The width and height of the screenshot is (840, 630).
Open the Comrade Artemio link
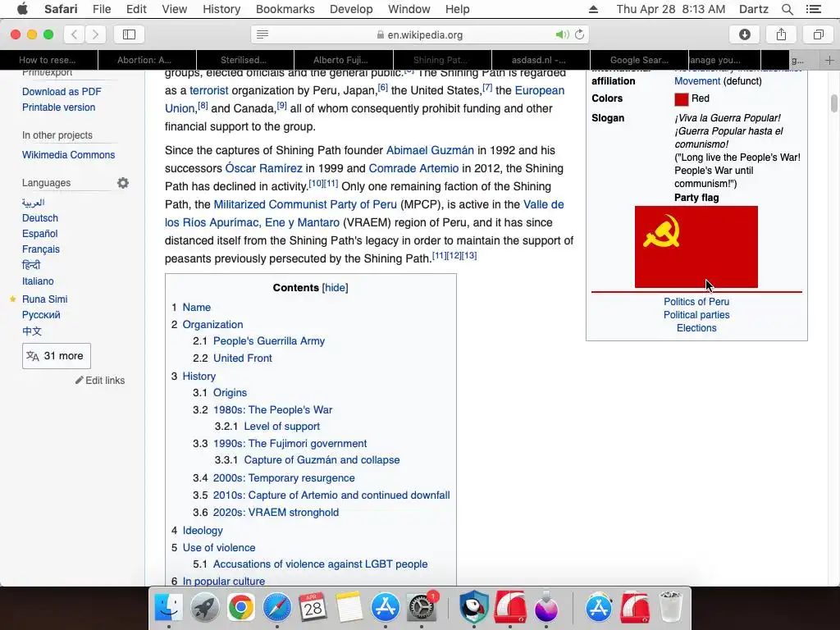point(413,168)
